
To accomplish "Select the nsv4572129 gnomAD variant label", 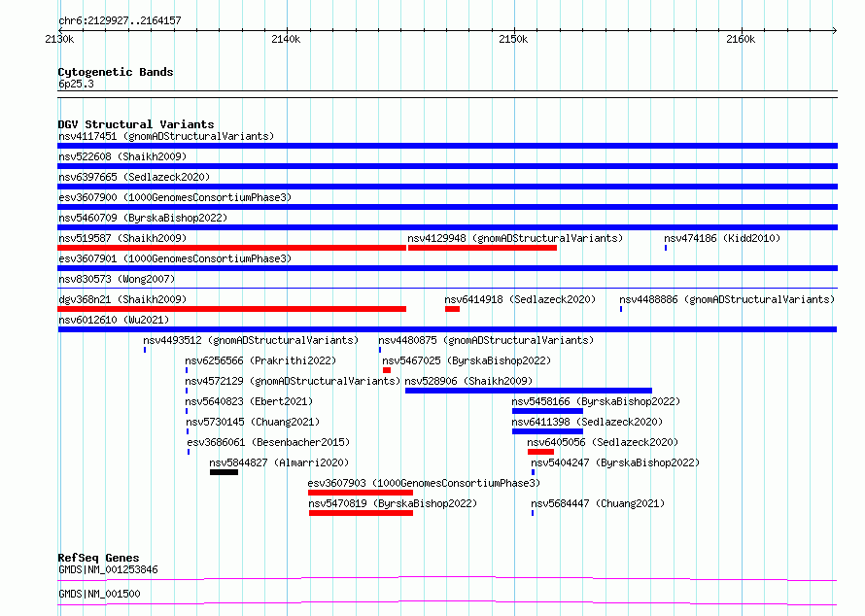I will coord(293,381).
